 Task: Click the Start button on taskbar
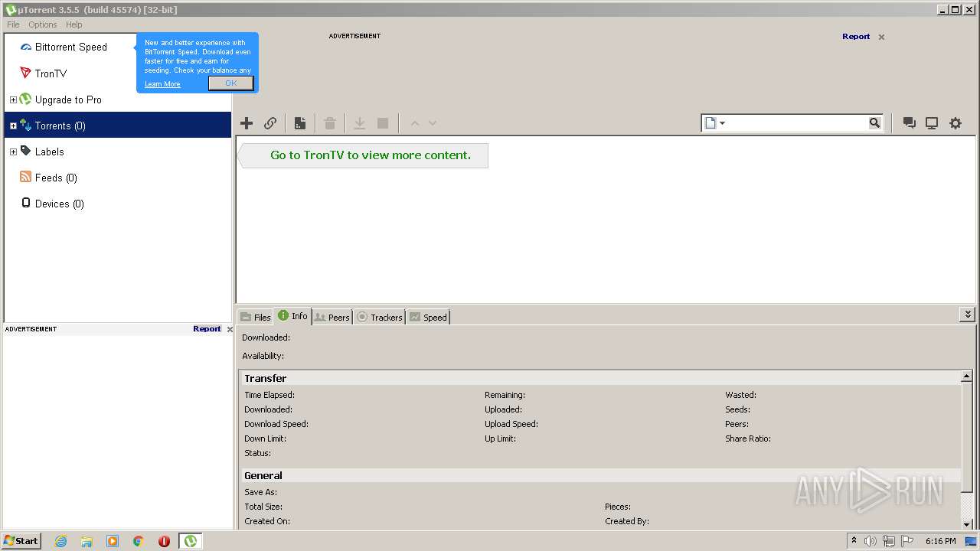pyautogui.click(x=21, y=540)
